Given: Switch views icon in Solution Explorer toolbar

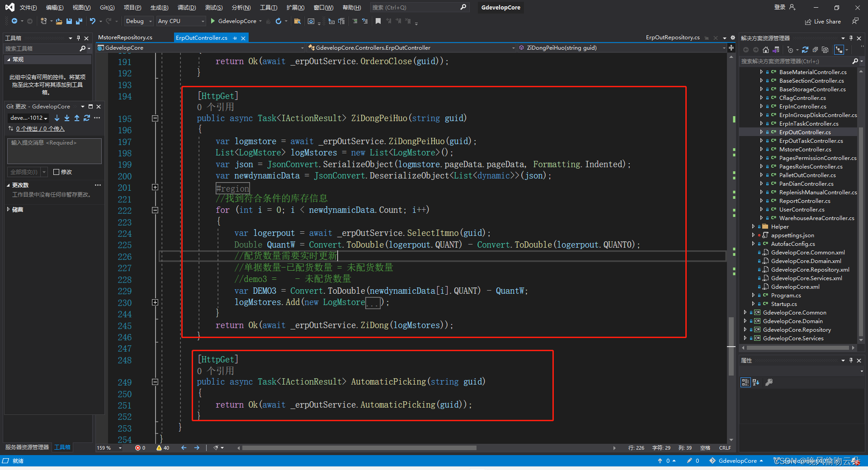Looking at the screenshot, I should click(x=776, y=50).
